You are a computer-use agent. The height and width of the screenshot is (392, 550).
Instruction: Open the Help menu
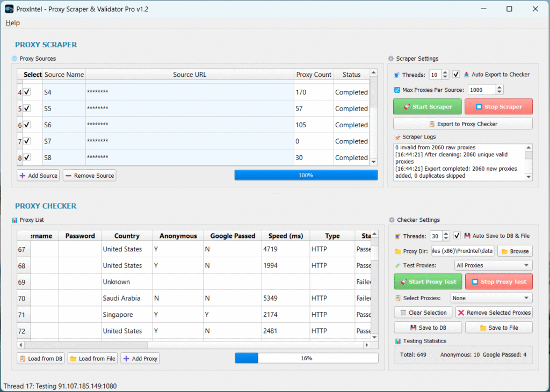click(12, 23)
